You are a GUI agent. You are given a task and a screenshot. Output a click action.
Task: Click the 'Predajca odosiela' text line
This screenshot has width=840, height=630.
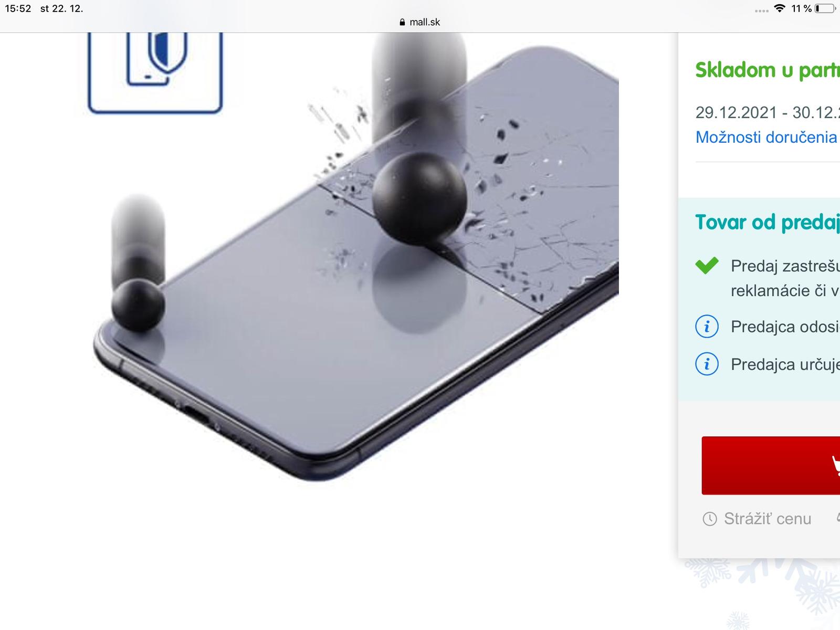(785, 327)
